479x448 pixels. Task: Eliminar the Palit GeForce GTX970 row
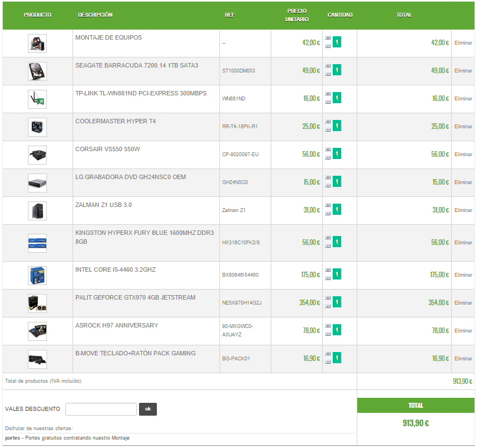[463, 302]
